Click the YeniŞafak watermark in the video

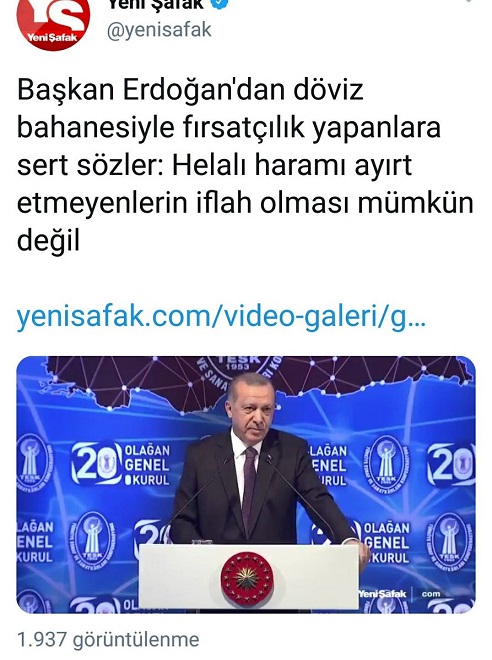click(382, 593)
